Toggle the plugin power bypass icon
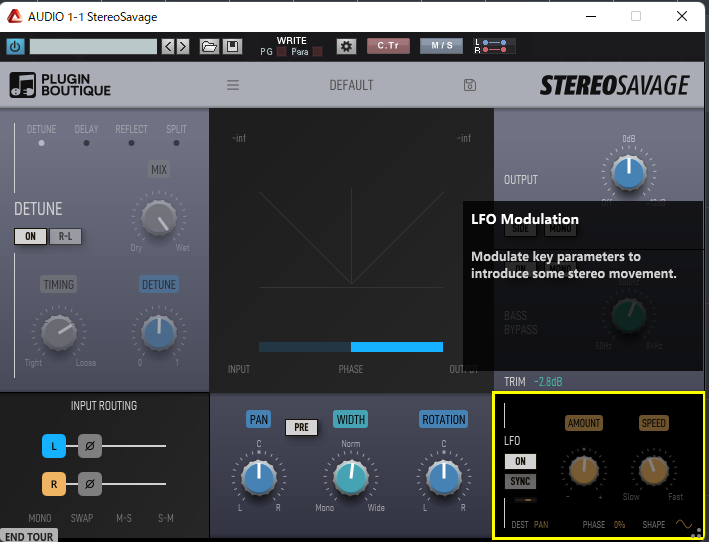709x542 pixels. click(15, 47)
